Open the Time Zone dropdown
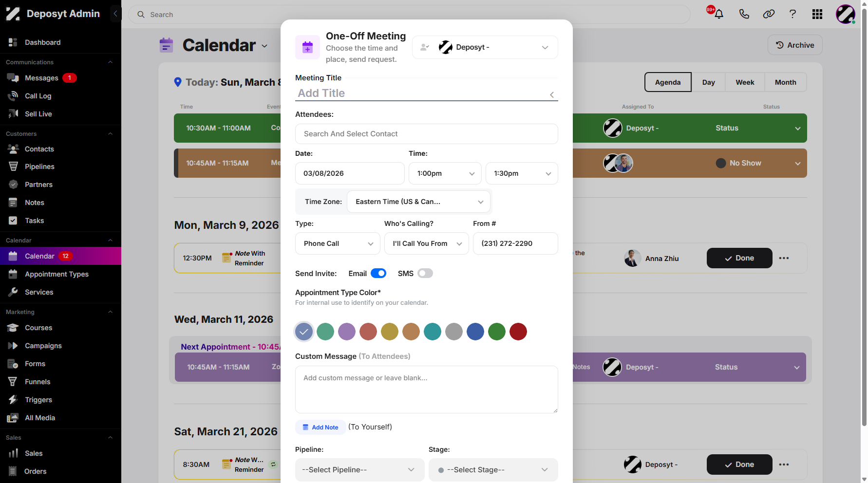Screen dimensions: 868x483 click(419, 202)
